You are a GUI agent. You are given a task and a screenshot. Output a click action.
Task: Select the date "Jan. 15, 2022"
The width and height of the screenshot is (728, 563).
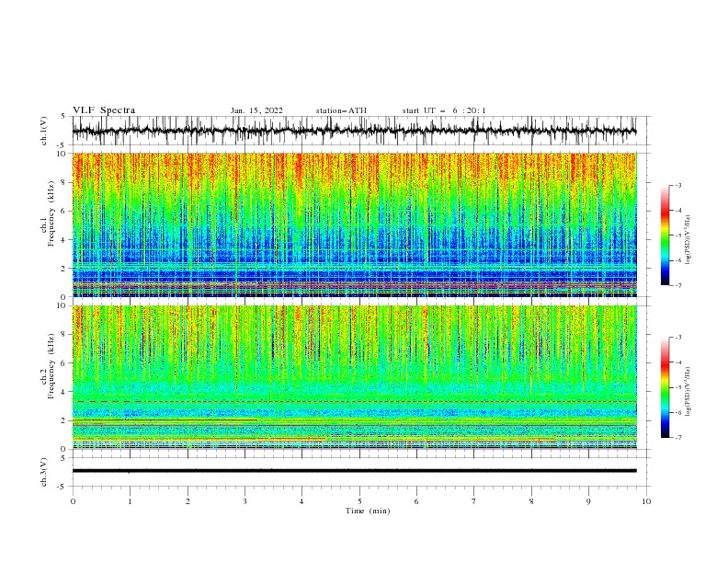[x=256, y=110]
